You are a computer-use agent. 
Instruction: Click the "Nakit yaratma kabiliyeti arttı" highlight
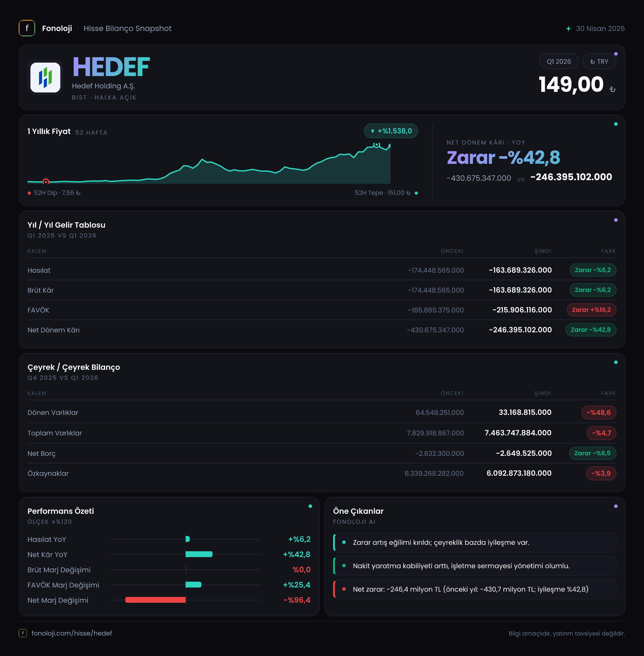[475, 566]
